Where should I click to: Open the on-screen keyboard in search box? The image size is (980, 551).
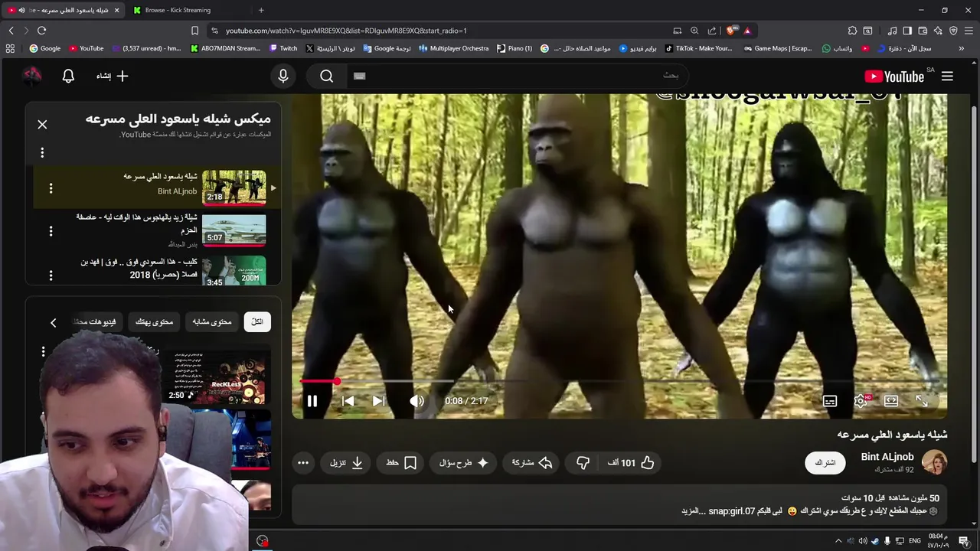coord(360,76)
